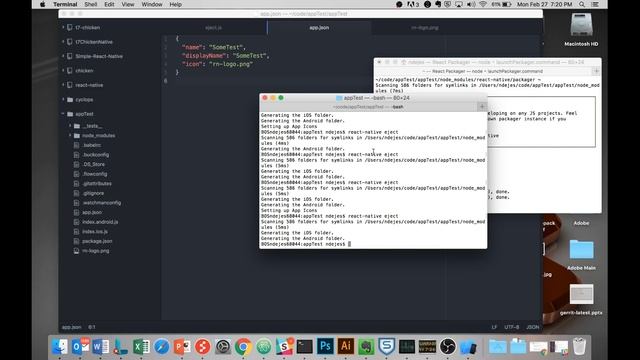Image resolution: width=640 pixels, height=360 pixels.
Task: Open OBS Studio from the dock
Action: click(x=448, y=347)
